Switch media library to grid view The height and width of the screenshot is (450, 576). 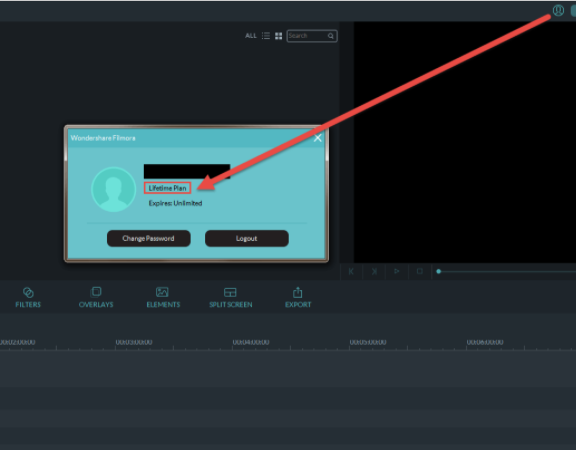(x=278, y=36)
